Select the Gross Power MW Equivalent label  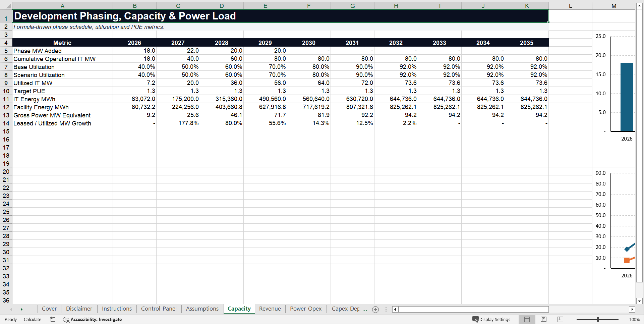62,115
